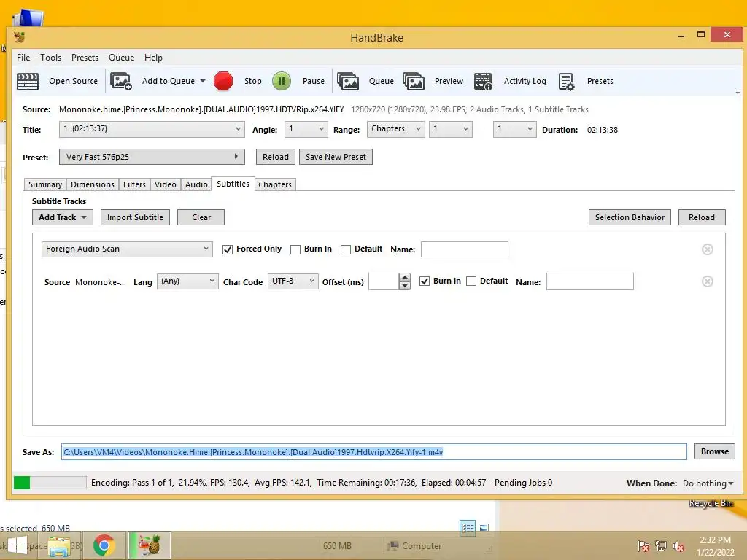Open the Help menu
747x560 pixels.
153,57
